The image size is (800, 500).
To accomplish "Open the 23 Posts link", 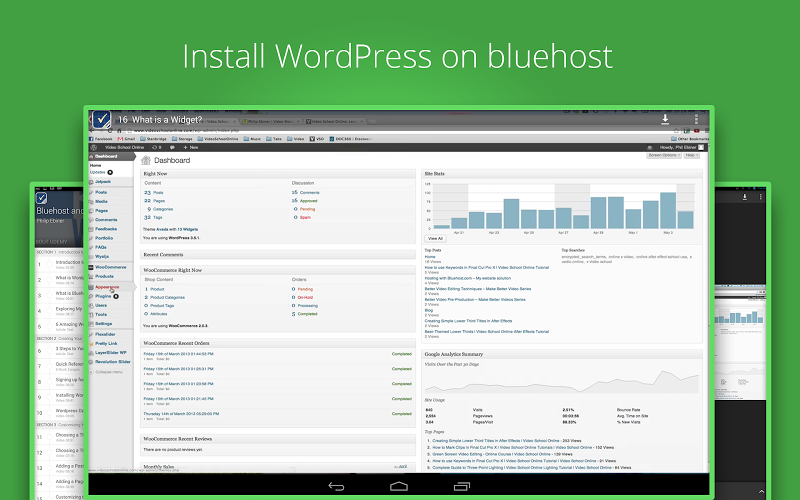I will [x=154, y=193].
